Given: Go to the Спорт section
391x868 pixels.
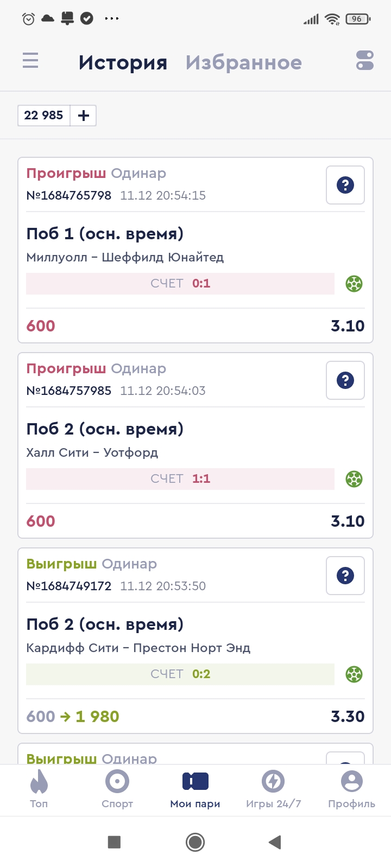Looking at the screenshot, I should coord(117,789).
